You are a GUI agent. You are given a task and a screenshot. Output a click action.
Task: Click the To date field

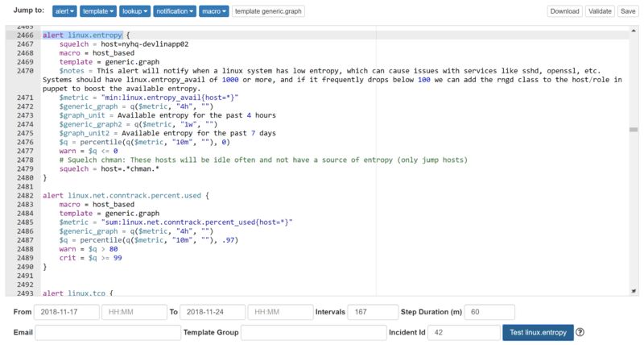tap(213, 312)
